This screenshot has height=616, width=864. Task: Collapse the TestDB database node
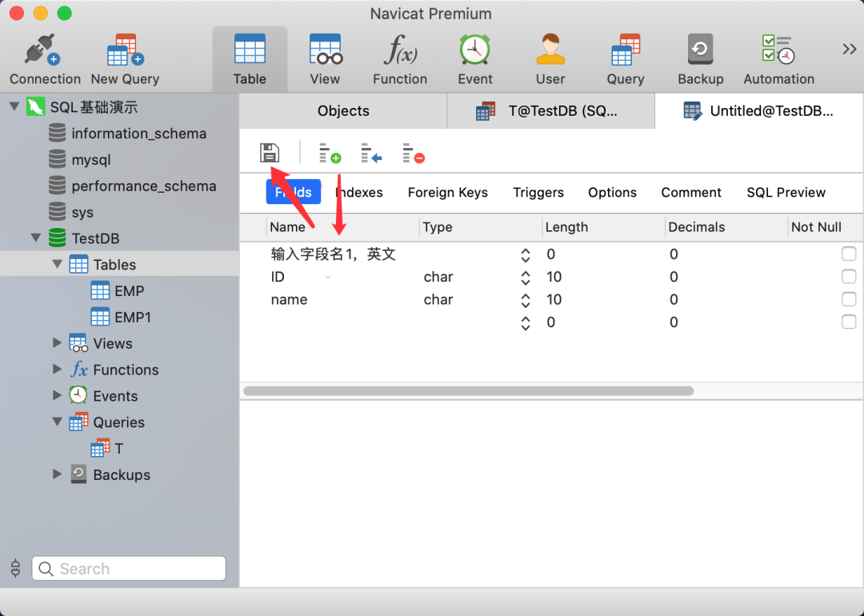coord(36,238)
